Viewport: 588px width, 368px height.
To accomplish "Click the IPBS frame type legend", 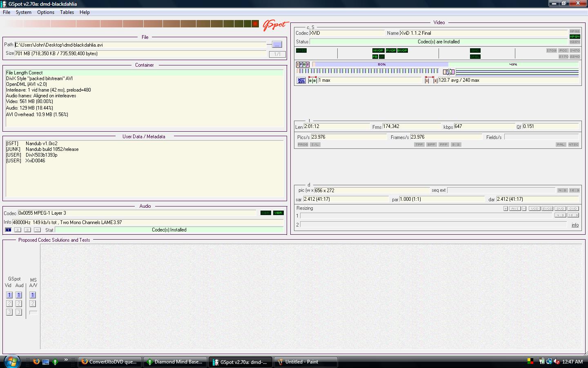I will pos(303,64).
